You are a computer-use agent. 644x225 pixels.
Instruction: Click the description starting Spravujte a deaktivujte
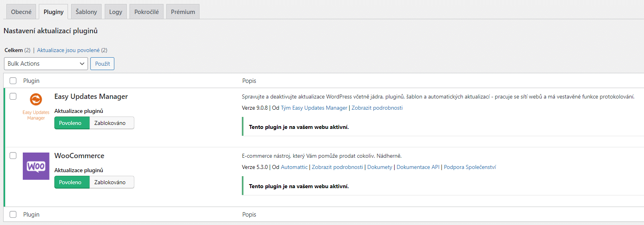438,96
